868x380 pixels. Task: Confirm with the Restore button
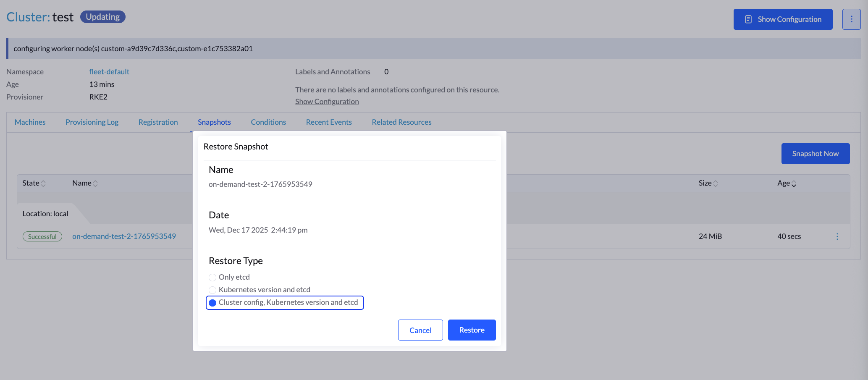(472, 330)
